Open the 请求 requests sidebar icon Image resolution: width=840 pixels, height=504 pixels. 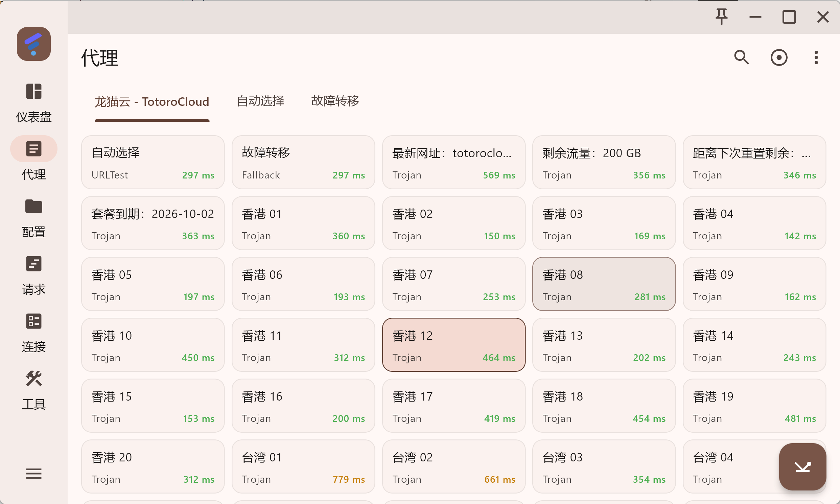tap(33, 264)
